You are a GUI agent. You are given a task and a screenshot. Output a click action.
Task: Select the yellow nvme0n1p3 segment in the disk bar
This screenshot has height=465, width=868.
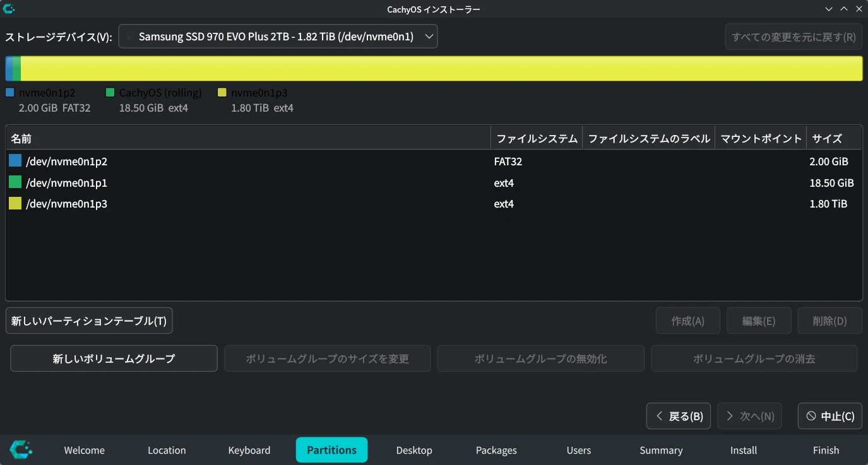click(442, 68)
